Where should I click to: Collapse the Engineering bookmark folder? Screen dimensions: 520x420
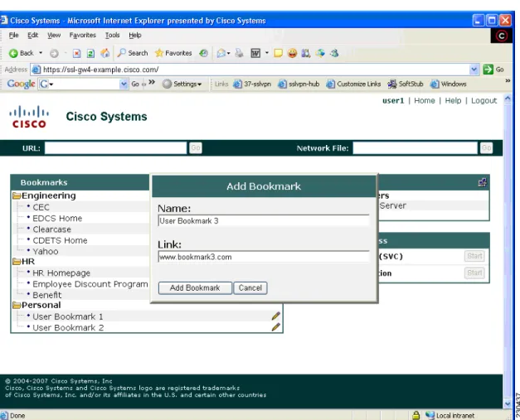click(17, 196)
